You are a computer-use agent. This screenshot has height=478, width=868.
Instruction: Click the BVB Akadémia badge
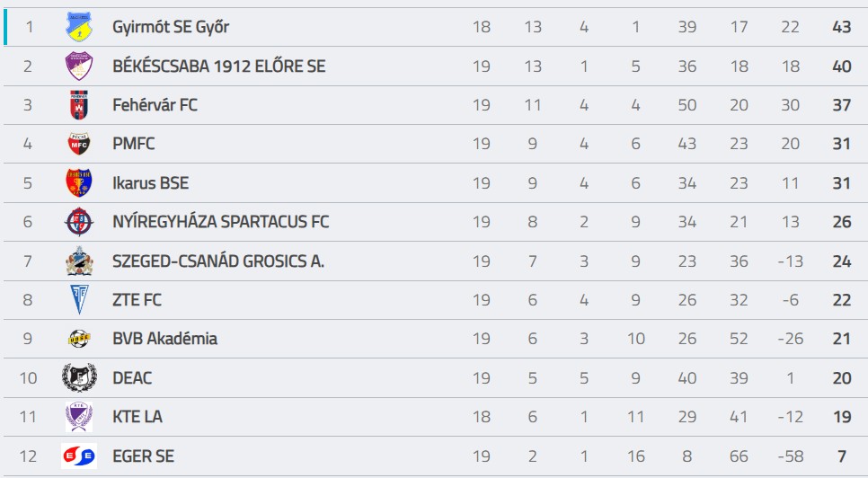pyautogui.click(x=79, y=339)
